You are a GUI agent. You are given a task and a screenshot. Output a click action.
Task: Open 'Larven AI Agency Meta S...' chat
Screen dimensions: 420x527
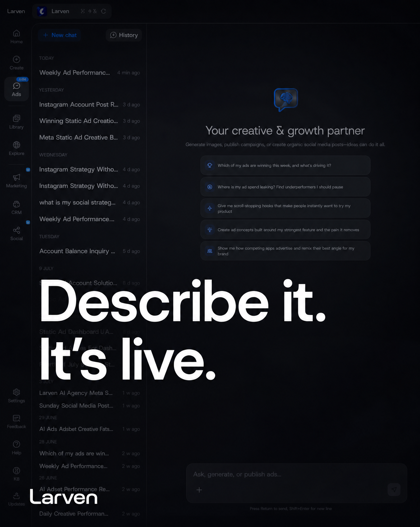pyautogui.click(x=90, y=393)
